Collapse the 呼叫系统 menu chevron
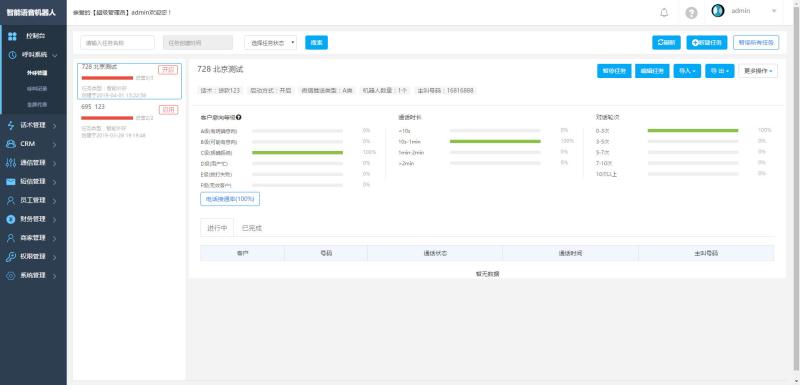 [x=55, y=55]
